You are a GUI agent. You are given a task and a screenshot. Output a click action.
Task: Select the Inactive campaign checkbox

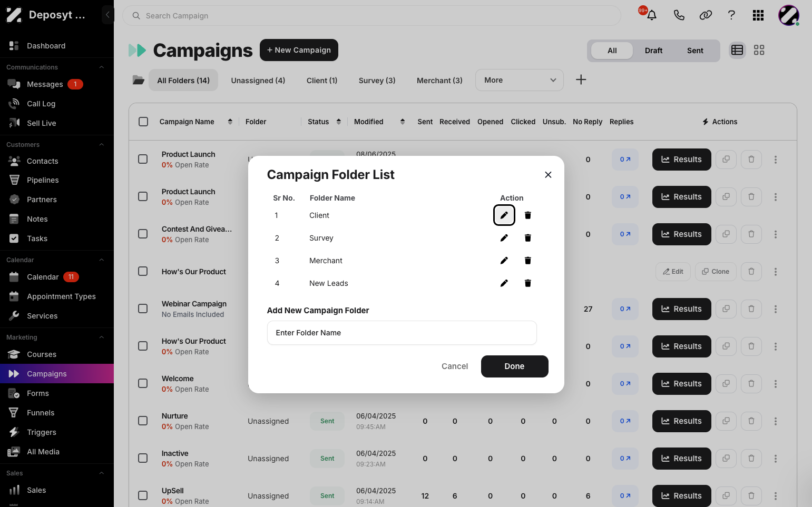[143, 458]
